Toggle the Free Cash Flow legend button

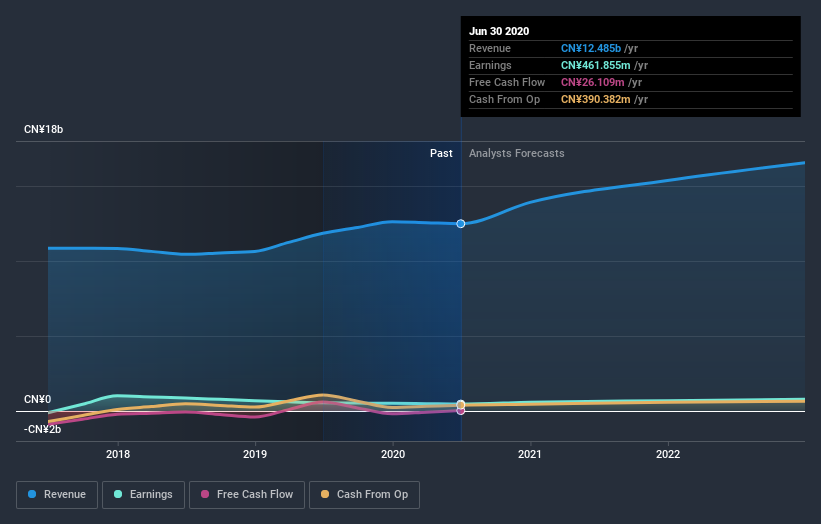[x=247, y=495]
